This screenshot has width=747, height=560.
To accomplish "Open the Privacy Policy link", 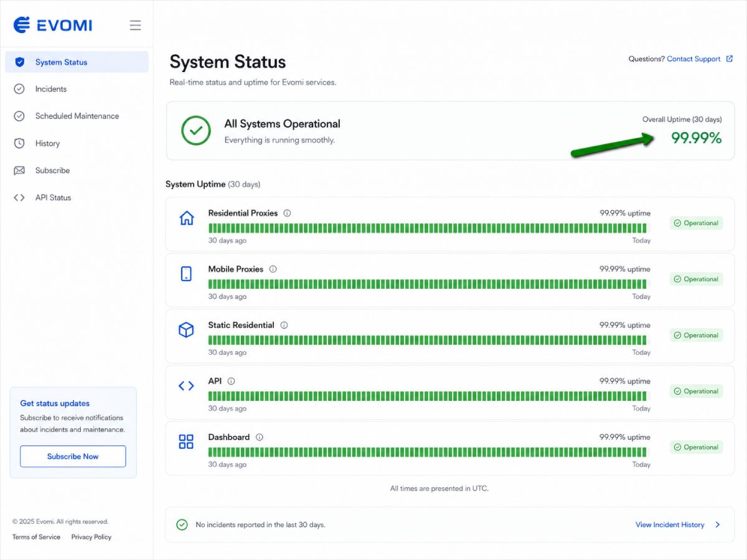I will pos(91,537).
